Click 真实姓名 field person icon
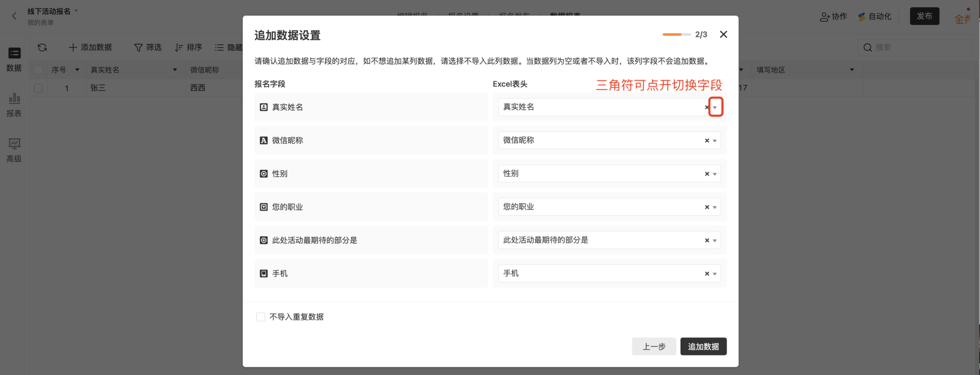The width and height of the screenshot is (980, 375). tap(264, 107)
